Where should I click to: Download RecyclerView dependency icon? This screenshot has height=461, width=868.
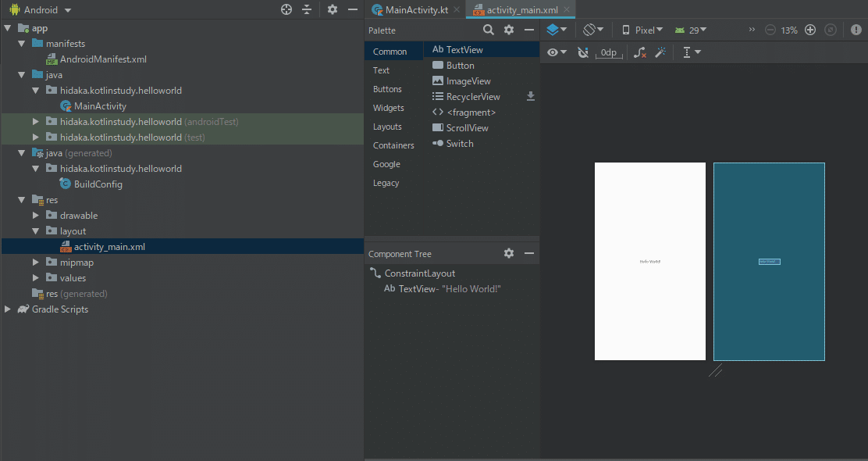[x=530, y=96]
